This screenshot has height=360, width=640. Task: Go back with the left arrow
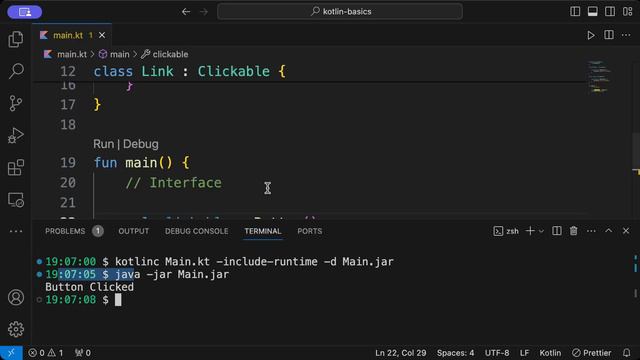click(186, 11)
